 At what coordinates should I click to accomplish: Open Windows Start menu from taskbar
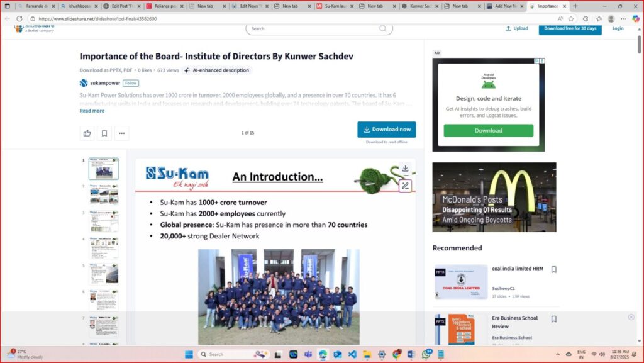tap(189, 354)
